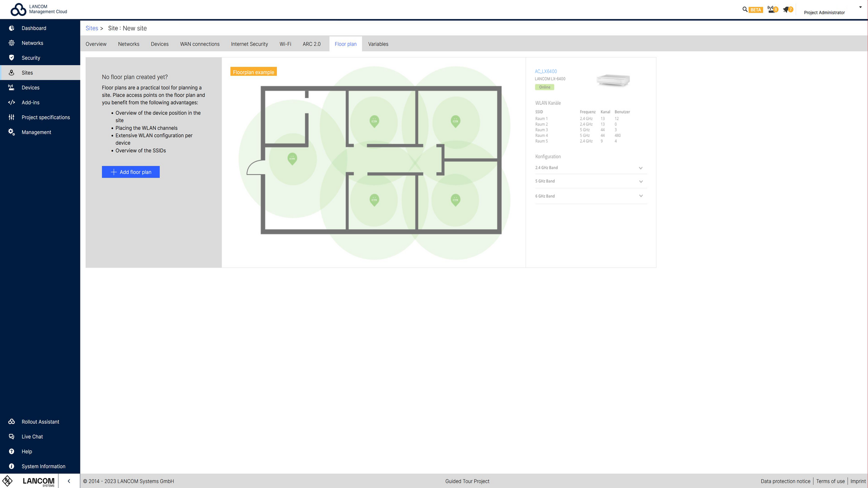Go to Security in the sidebar
868x488 pixels.
[31, 58]
